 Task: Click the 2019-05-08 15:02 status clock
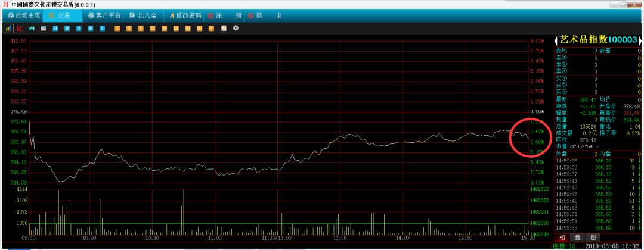(613, 246)
